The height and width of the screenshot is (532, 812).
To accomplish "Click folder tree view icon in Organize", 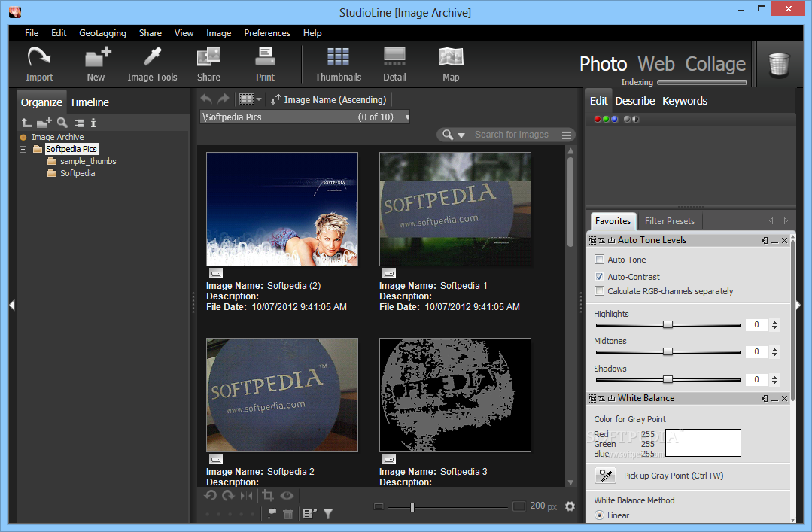I will tap(79, 123).
